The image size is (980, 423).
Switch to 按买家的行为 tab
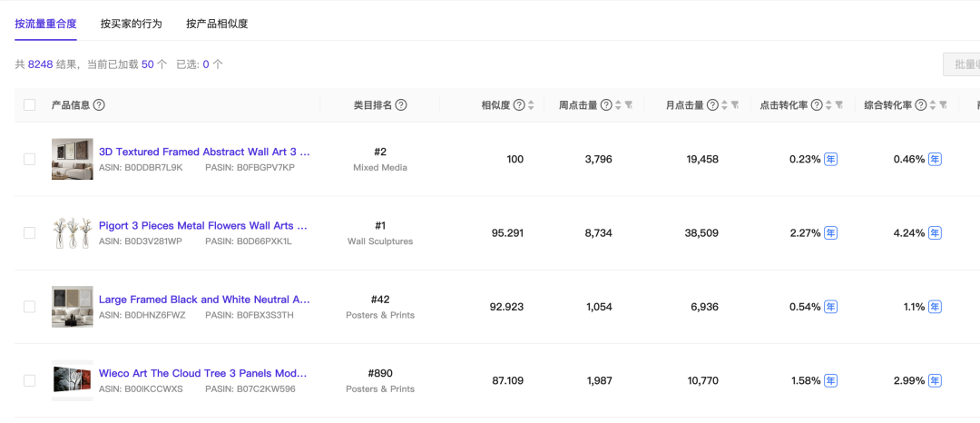pyautogui.click(x=132, y=24)
